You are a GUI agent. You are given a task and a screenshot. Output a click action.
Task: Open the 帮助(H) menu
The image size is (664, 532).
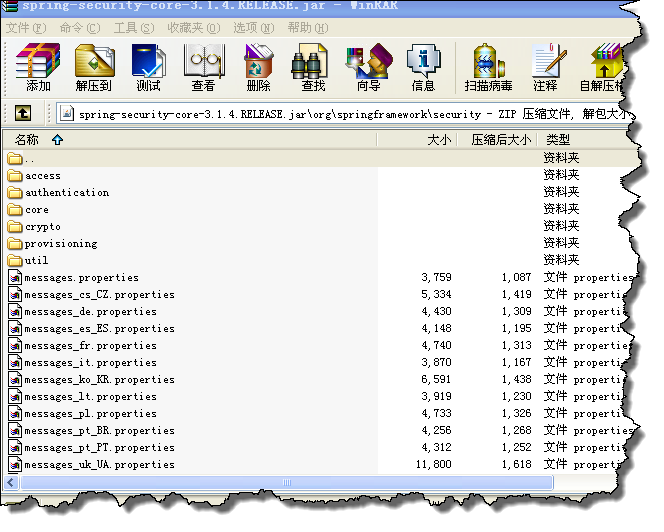click(x=308, y=28)
